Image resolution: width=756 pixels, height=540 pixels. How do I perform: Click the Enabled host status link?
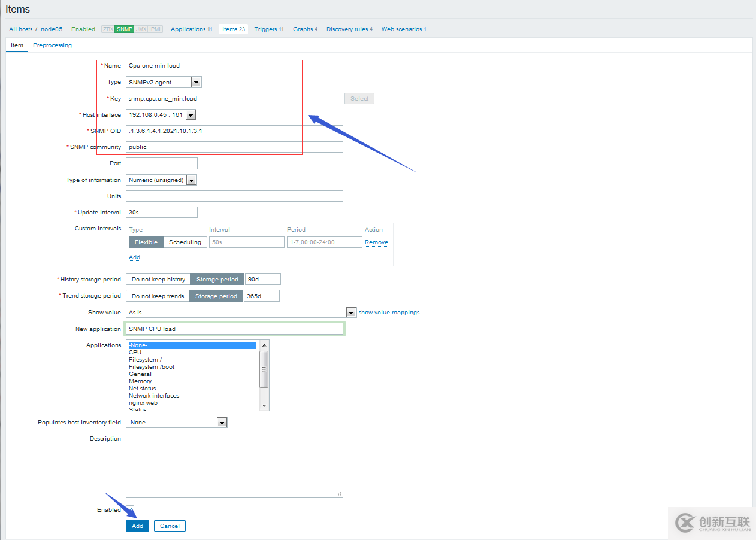tap(83, 29)
